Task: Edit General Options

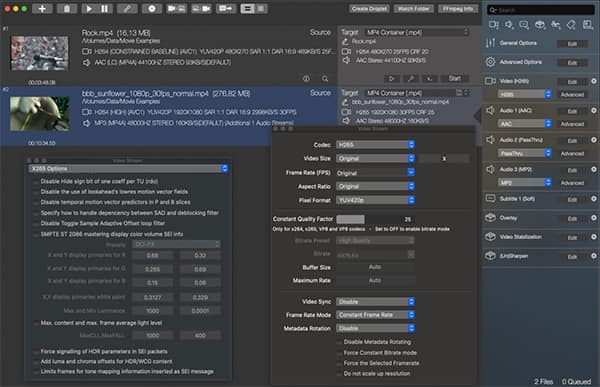Action: click(572, 44)
